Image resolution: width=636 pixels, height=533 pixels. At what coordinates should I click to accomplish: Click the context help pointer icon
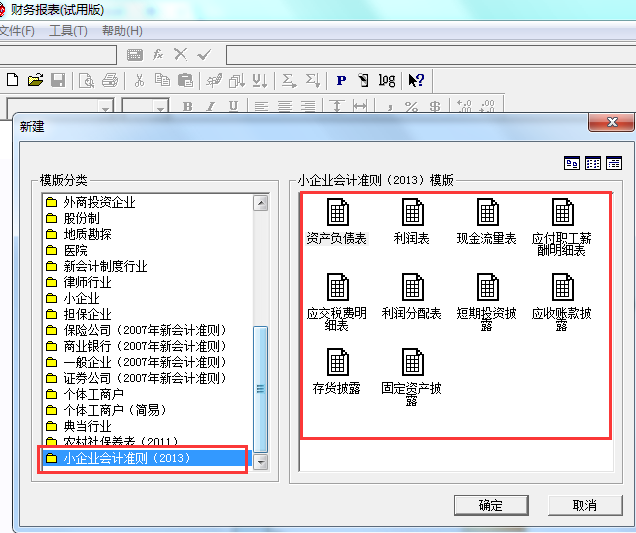[417, 80]
